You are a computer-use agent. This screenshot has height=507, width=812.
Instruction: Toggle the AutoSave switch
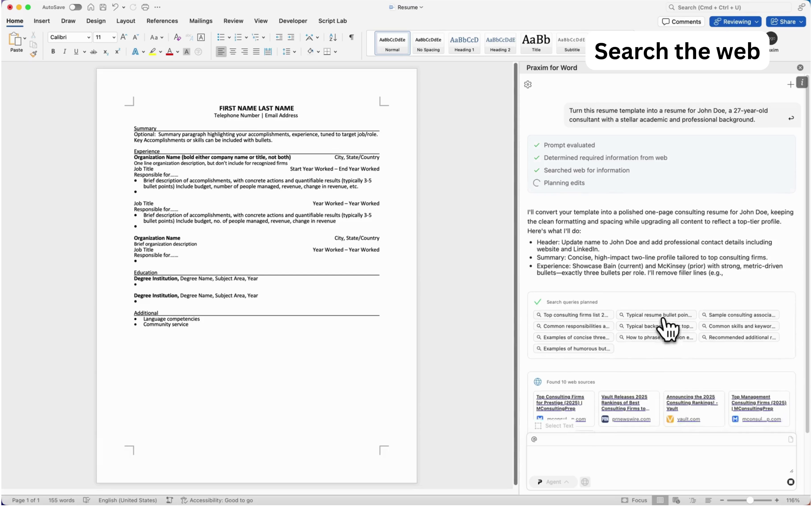pyautogui.click(x=75, y=7)
